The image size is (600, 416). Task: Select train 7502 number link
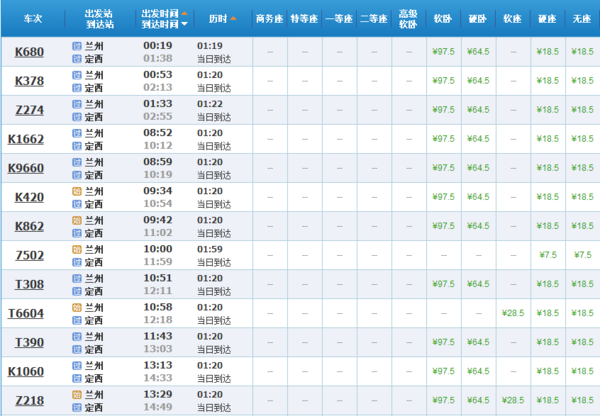coord(30,255)
